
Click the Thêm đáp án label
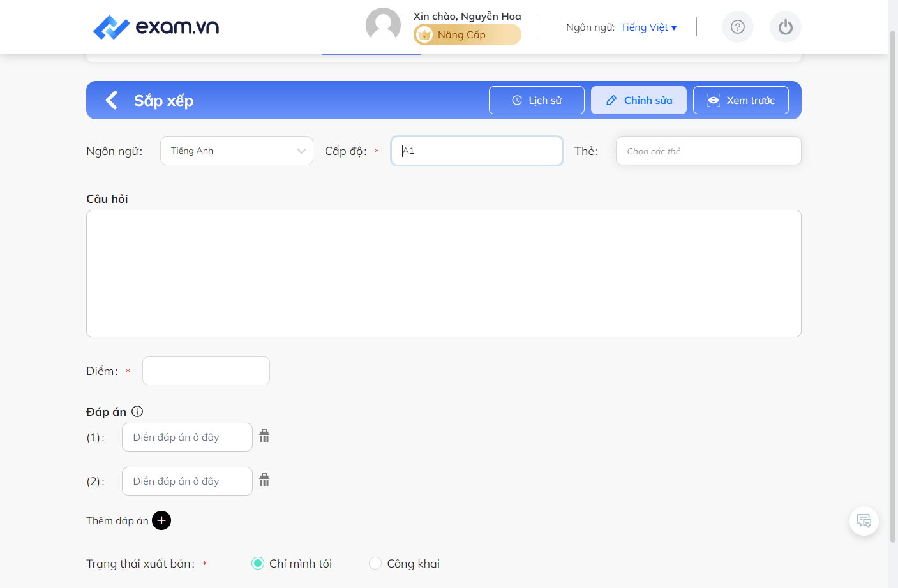pyautogui.click(x=117, y=520)
